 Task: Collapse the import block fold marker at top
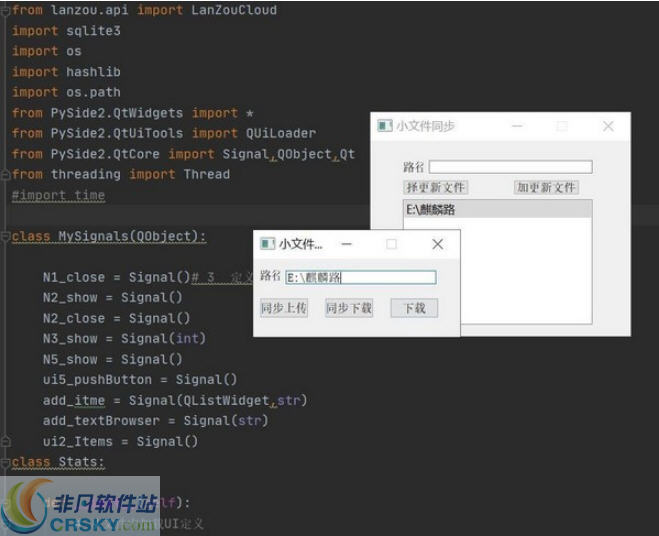pyautogui.click(x=5, y=11)
